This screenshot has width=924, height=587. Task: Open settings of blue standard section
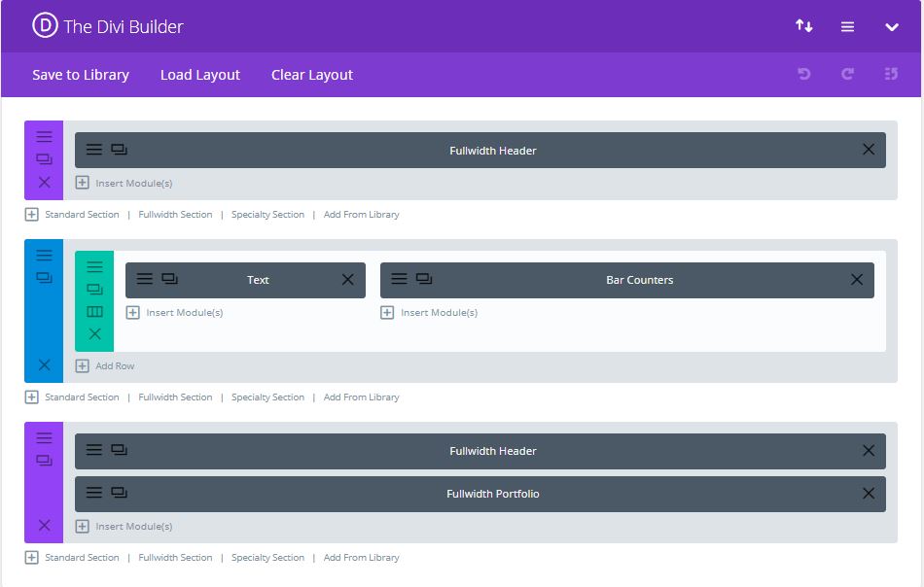(44, 255)
